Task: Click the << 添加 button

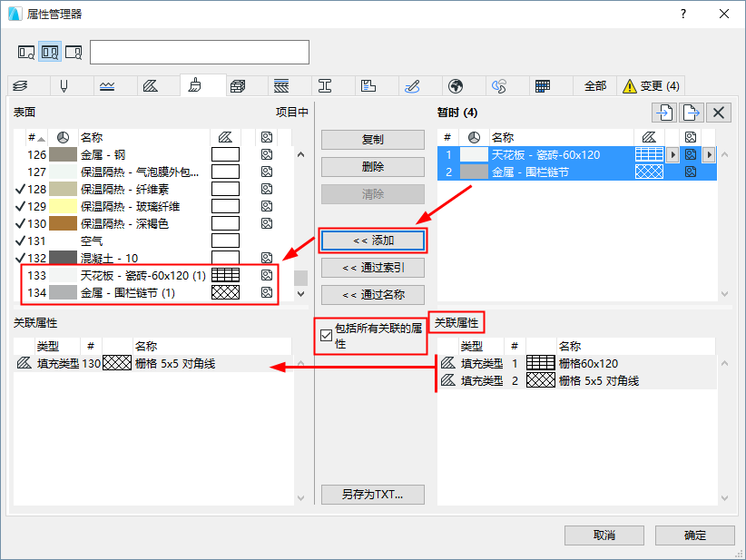Action: (373, 241)
